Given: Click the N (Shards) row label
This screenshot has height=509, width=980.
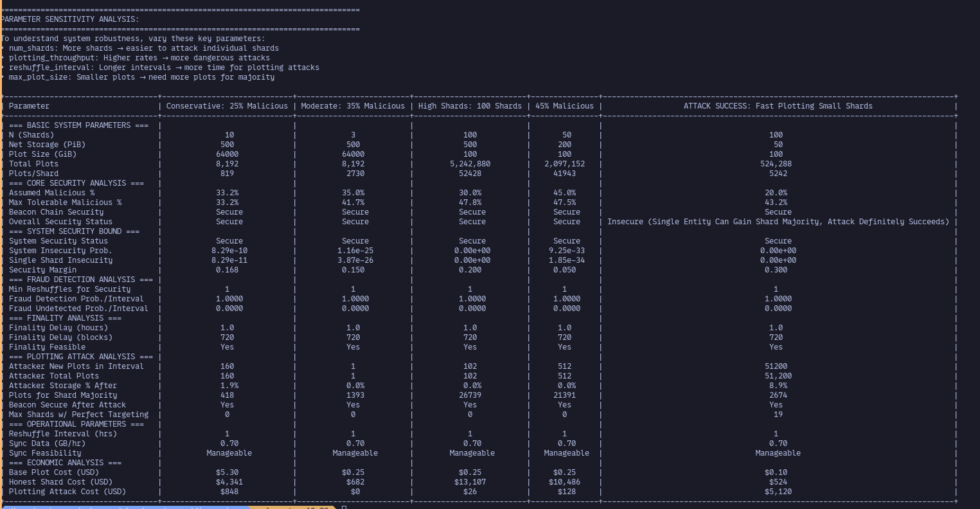Looking at the screenshot, I should click(x=31, y=135).
